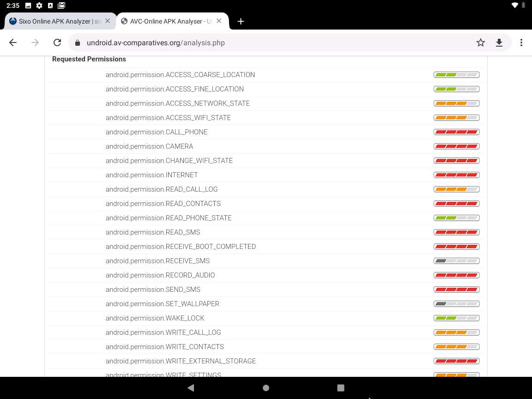
Task: Tap the recents square in navigation bar
Action: click(x=341, y=387)
